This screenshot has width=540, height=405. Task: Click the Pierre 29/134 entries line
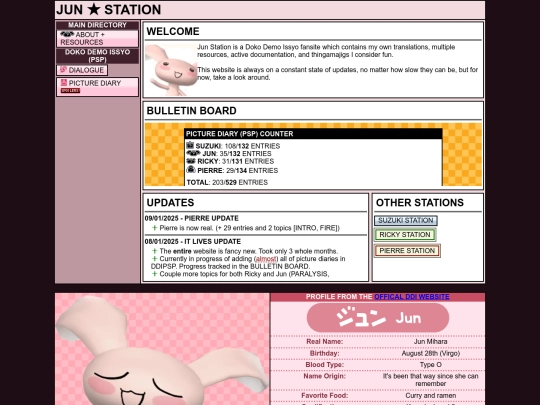point(232,170)
